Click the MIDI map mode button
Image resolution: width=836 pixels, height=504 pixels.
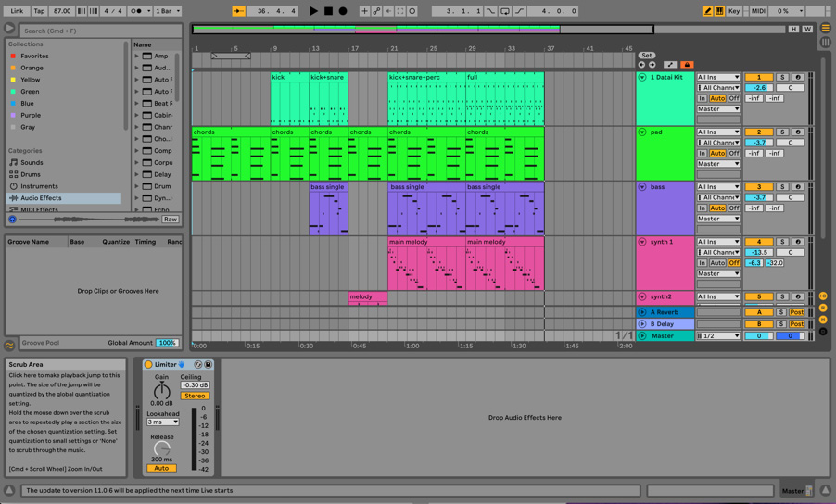point(758,11)
